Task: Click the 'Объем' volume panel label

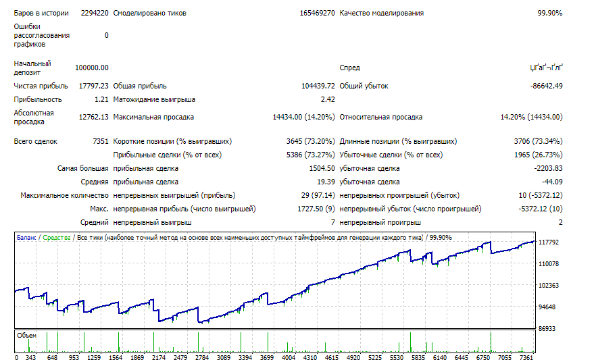Action: pyautogui.click(x=26, y=336)
